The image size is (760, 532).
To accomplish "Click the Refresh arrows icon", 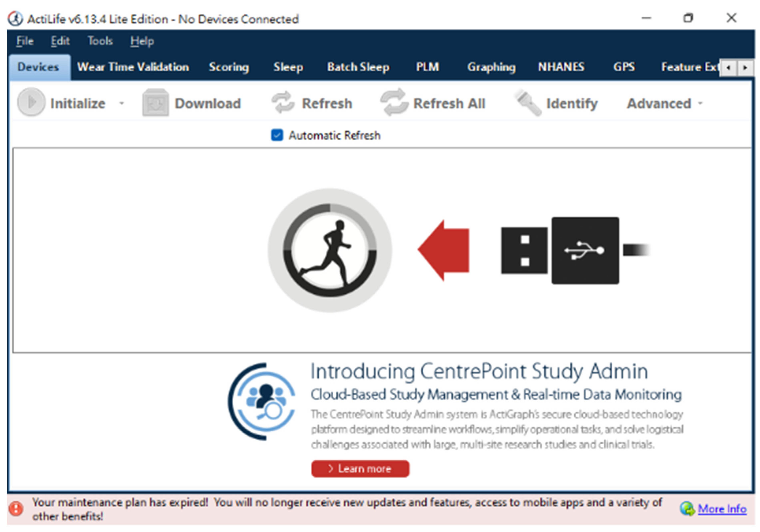I will 282,103.
